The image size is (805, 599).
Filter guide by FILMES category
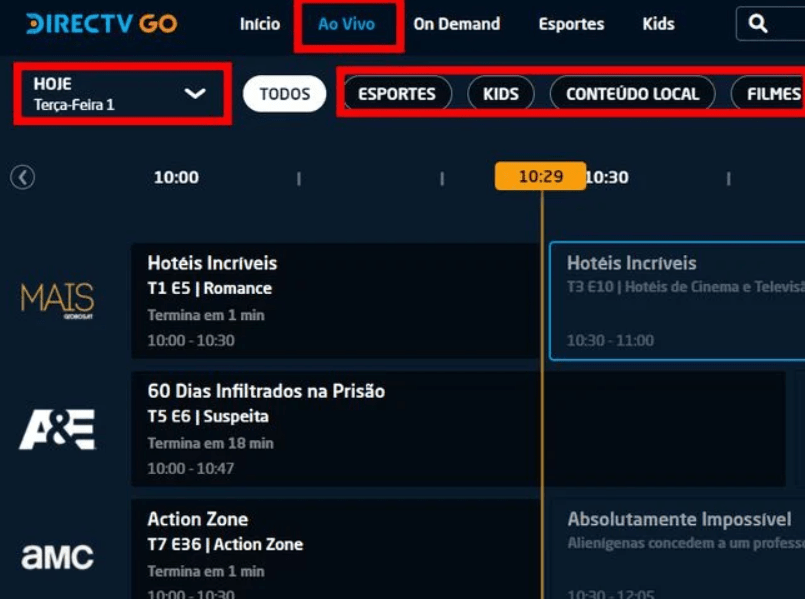pos(769,94)
